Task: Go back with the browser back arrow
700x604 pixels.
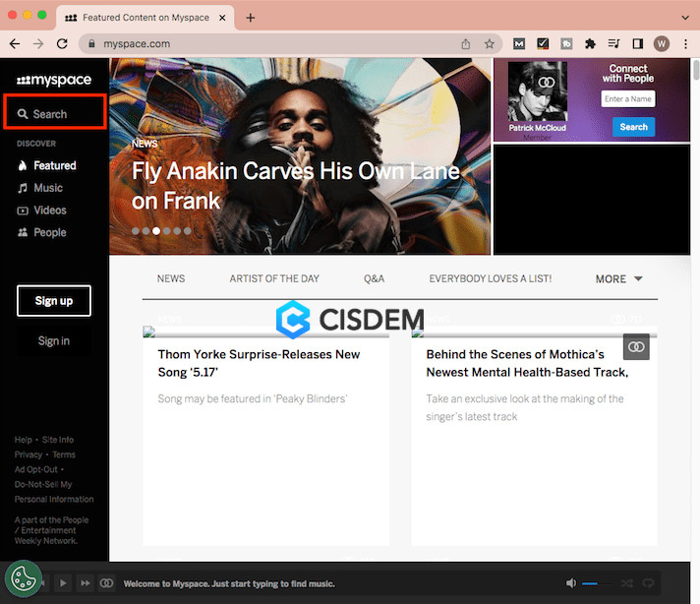Action: coord(15,44)
